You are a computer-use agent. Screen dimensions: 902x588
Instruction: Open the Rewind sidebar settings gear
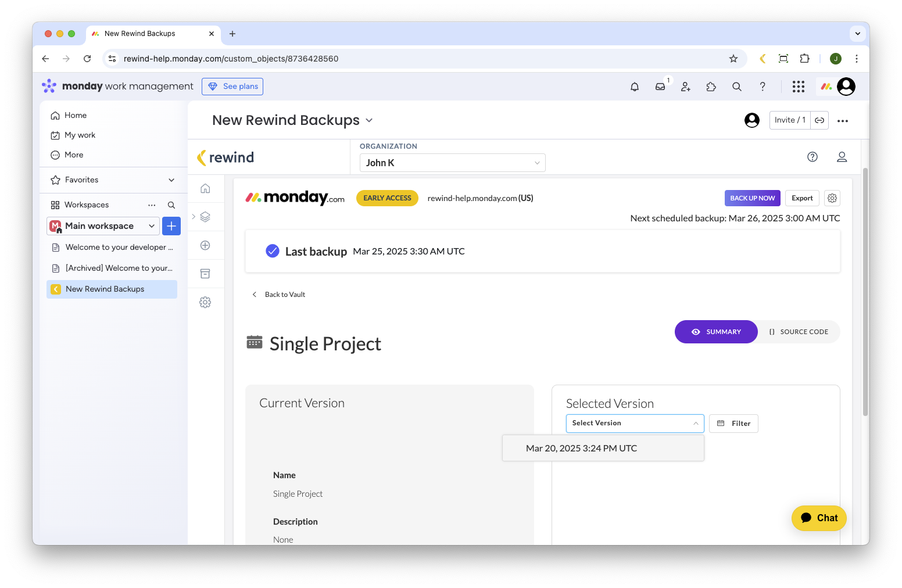205,302
